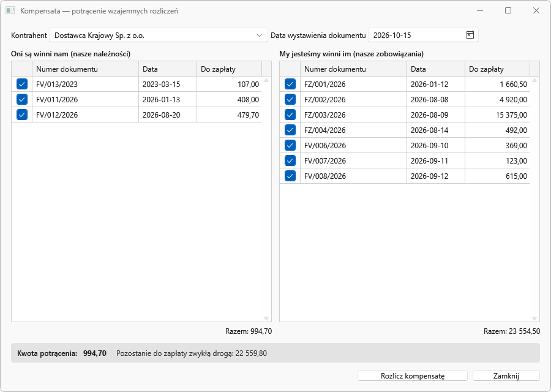Viewport: 551px width, 392px height.
Task: Select the FV/011/2026 document number text
Action: [x=57, y=99]
